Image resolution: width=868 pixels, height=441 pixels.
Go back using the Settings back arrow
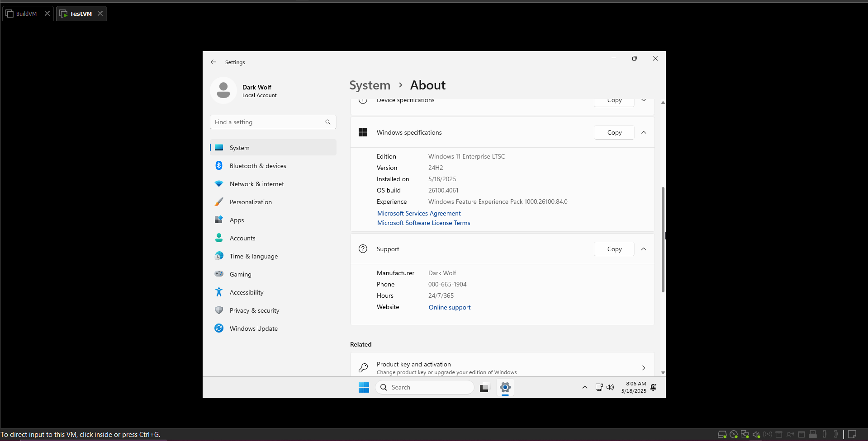click(x=213, y=62)
